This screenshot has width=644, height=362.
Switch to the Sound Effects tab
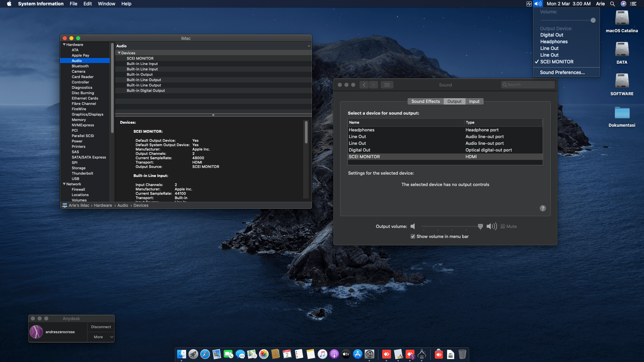(x=425, y=101)
